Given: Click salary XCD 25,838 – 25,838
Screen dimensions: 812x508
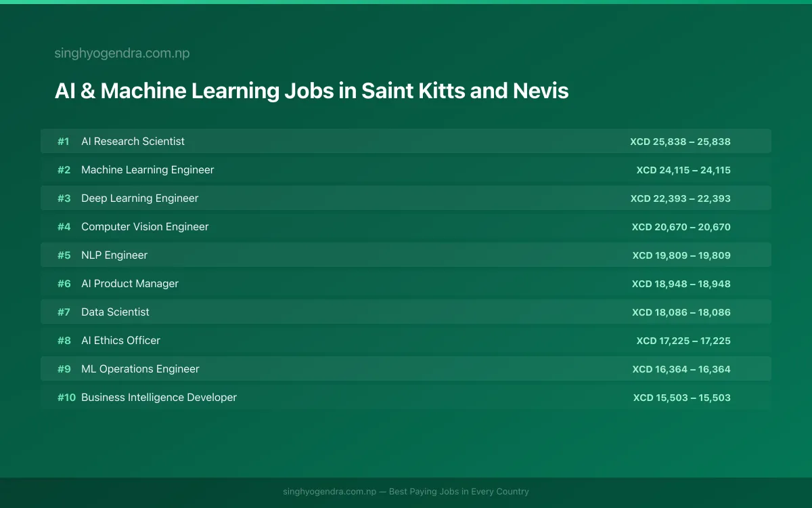Looking at the screenshot, I should coord(680,142).
